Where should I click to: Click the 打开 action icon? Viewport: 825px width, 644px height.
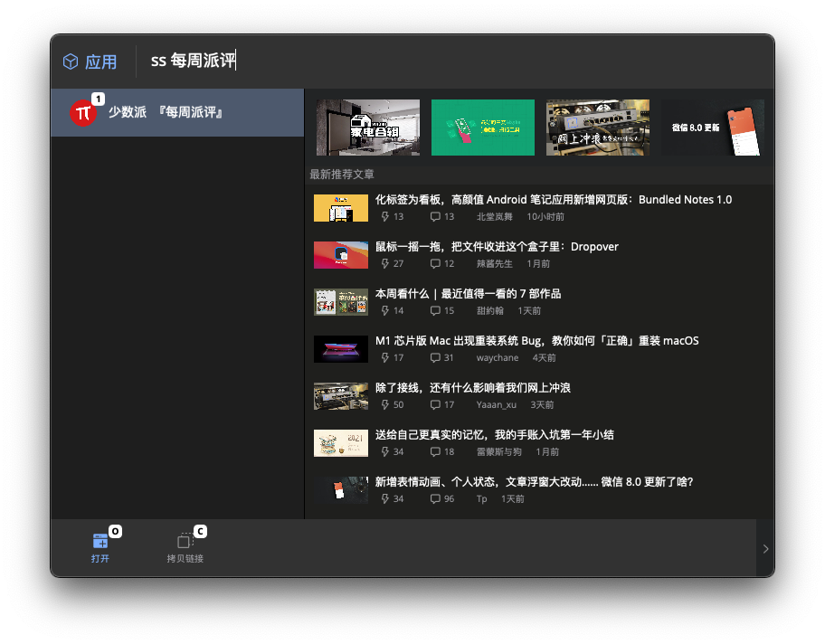tap(100, 540)
